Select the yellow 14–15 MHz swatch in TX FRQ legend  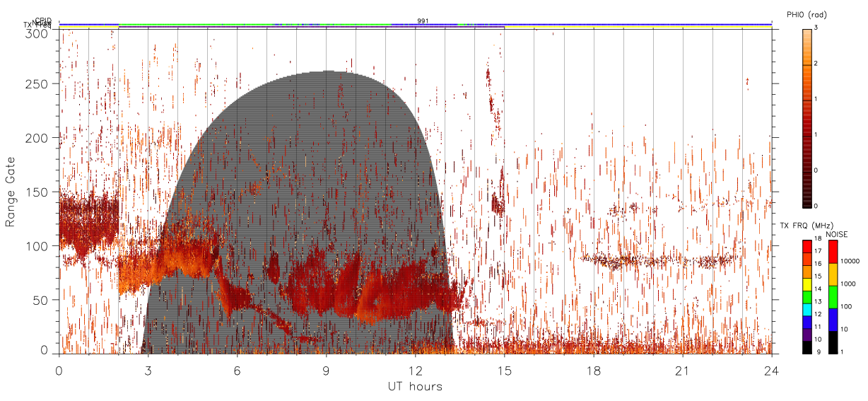point(807,284)
